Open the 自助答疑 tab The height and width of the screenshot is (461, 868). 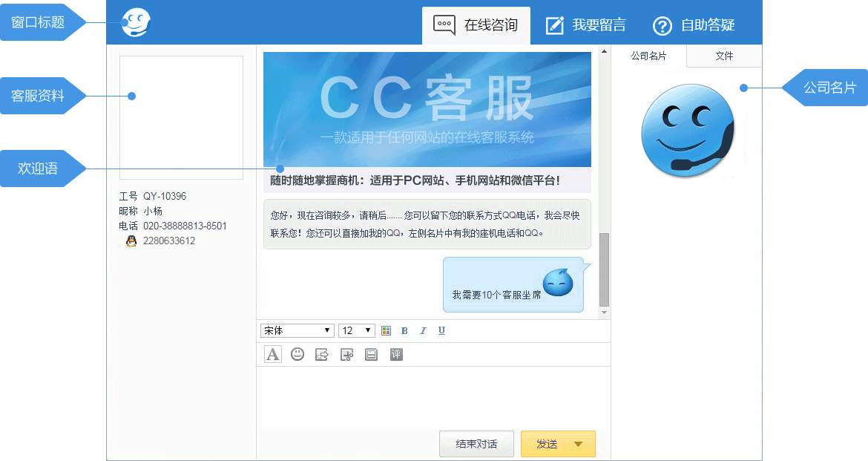[x=694, y=25]
